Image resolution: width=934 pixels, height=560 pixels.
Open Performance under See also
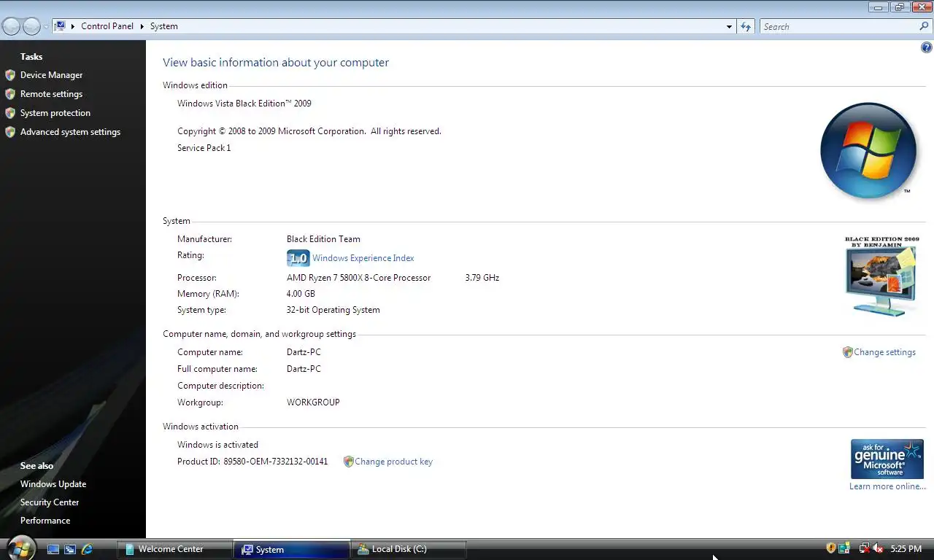(x=45, y=521)
